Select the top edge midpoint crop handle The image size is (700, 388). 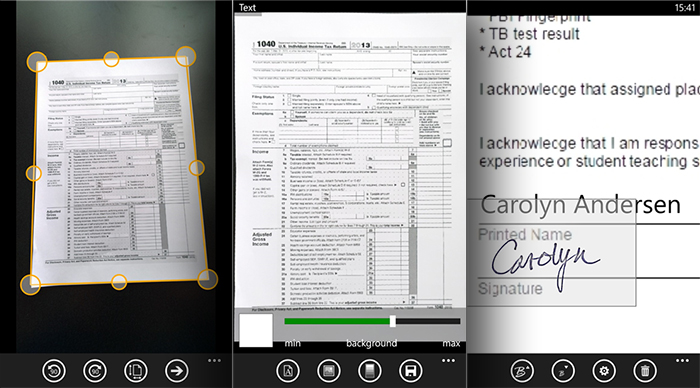click(x=111, y=58)
